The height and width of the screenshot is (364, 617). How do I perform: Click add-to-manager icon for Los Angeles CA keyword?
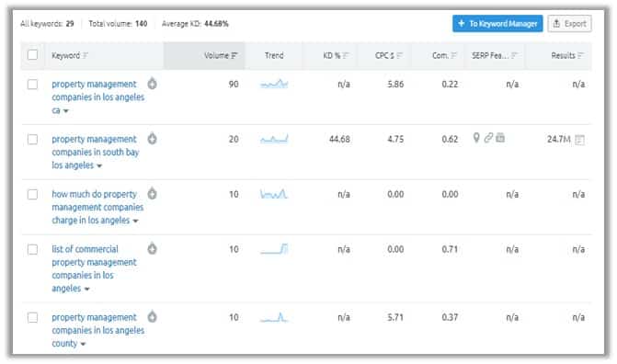tap(153, 84)
